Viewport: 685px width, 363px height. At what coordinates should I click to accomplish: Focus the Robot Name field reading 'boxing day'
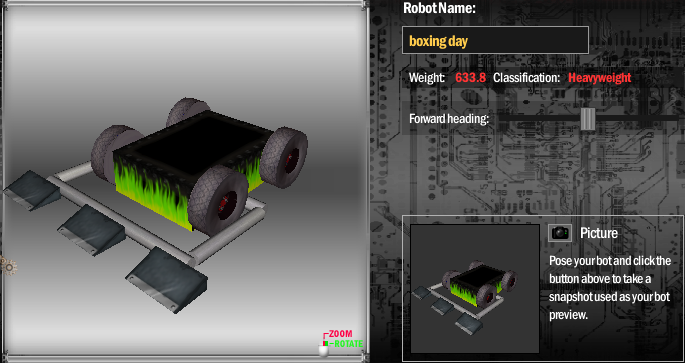495,40
